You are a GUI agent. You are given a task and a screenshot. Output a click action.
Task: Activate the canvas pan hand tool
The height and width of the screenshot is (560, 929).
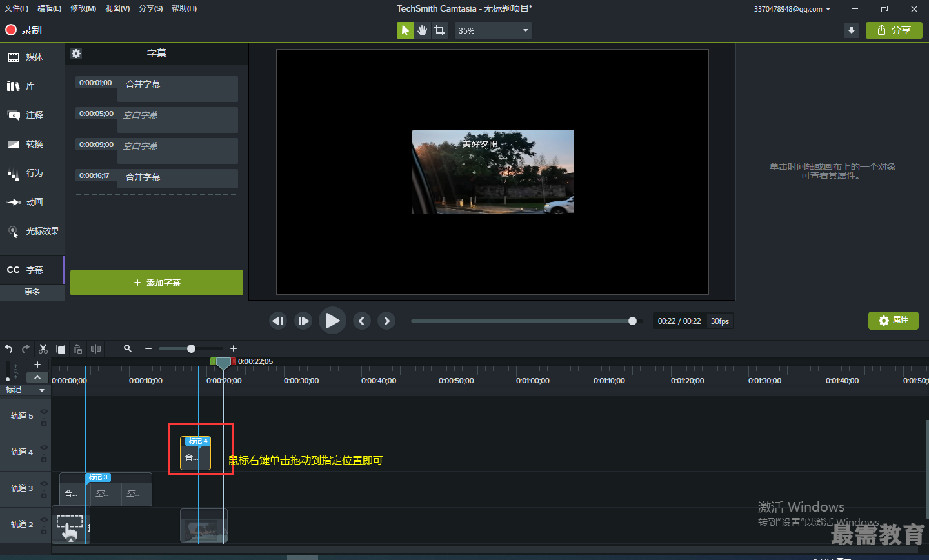point(423,30)
